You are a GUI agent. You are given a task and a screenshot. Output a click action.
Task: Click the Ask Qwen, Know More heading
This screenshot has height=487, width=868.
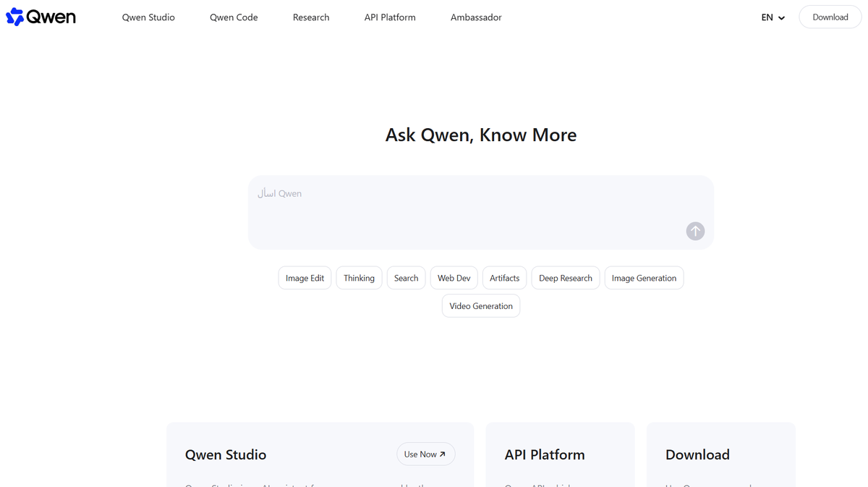click(481, 135)
